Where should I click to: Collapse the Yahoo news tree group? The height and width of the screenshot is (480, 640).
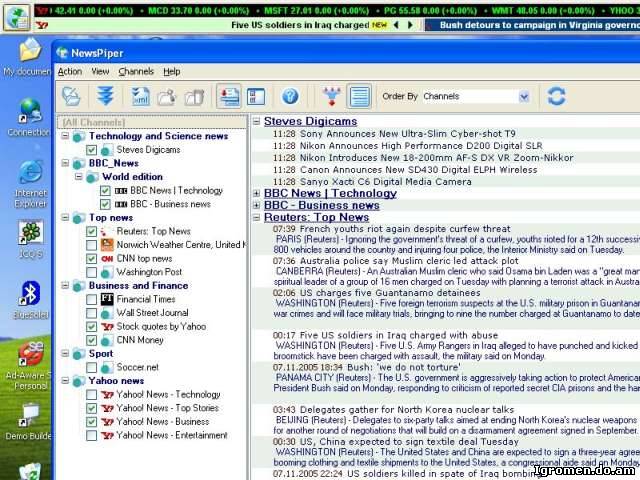[65, 380]
